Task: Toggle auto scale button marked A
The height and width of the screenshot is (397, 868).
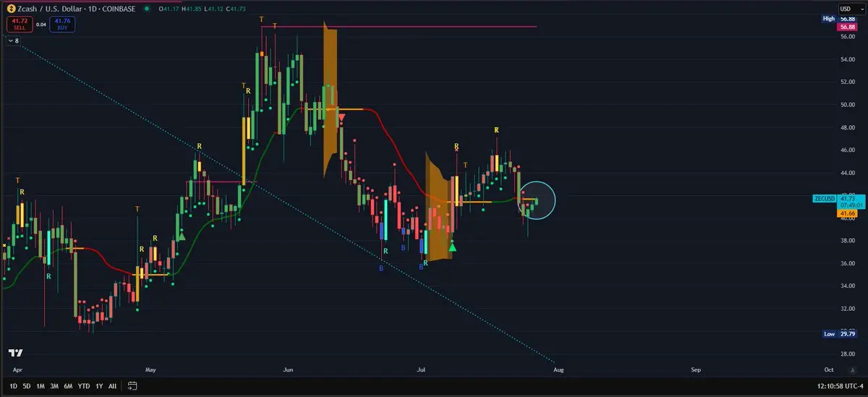Action: click(853, 369)
